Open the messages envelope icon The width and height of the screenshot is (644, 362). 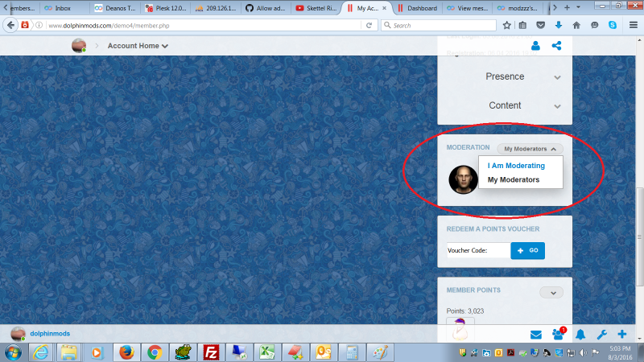(x=536, y=335)
